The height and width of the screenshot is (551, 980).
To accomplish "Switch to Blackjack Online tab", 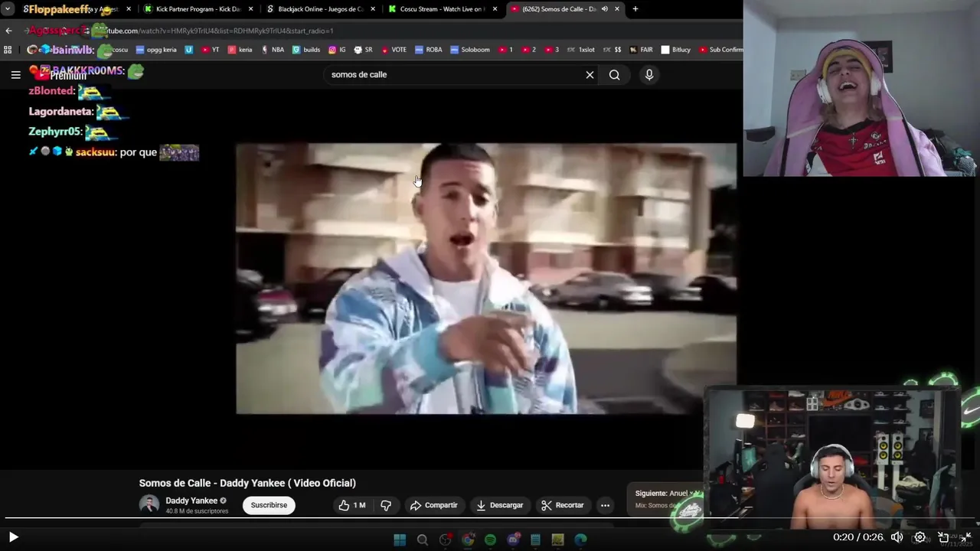I will [x=320, y=9].
